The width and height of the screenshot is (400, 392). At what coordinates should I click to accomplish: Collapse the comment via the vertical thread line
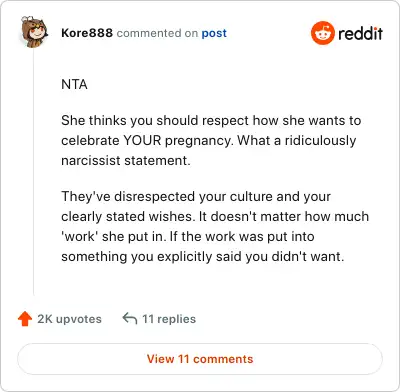(34, 172)
